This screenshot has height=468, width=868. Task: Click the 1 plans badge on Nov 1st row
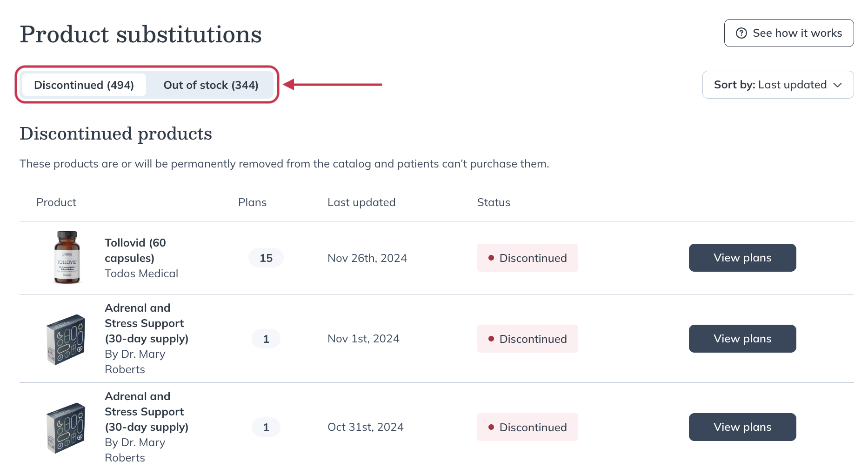[266, 339]
